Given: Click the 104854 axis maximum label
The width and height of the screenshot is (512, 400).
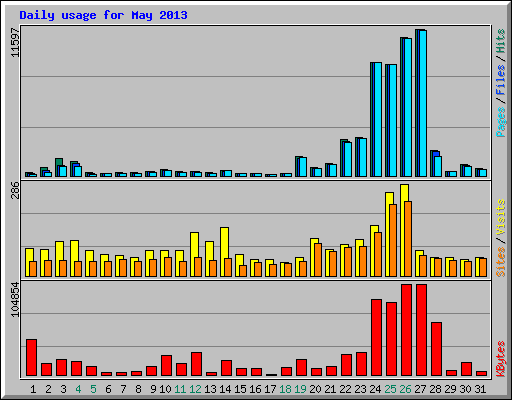Looking at the screenshot, I should tap(15, 299).
